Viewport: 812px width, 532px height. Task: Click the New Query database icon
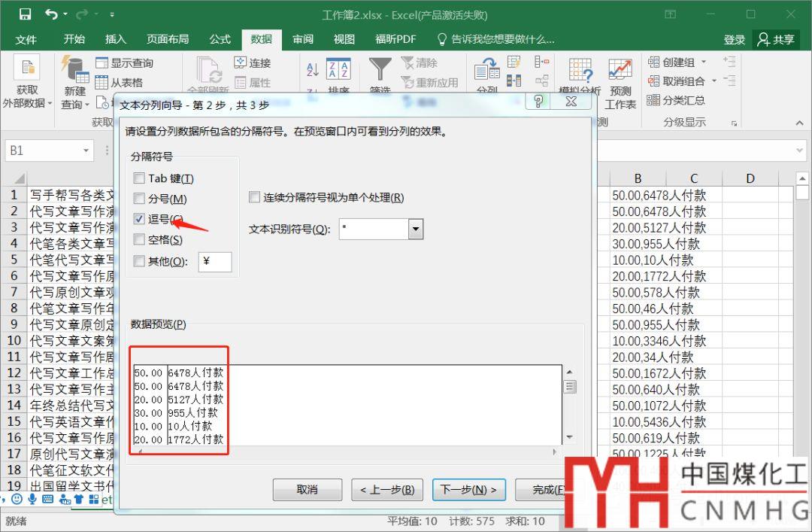(75, 69)
